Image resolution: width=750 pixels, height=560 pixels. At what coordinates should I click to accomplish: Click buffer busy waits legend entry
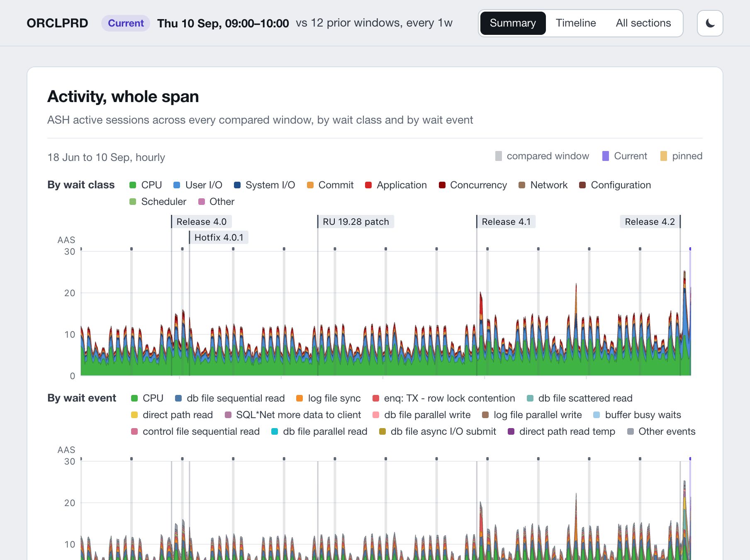(x=637, y=415)
